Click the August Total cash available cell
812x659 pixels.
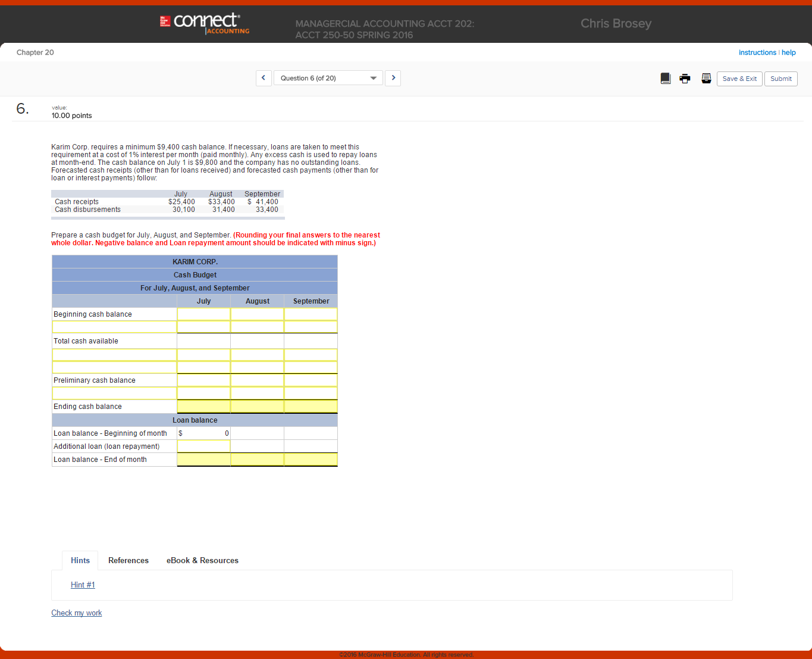[x=257, y=341]
